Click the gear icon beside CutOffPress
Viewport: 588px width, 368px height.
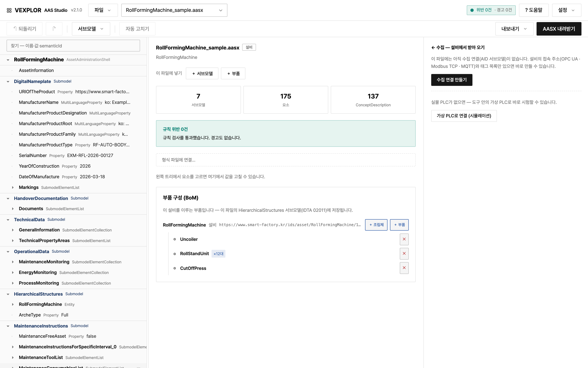(x=174, y=268)
